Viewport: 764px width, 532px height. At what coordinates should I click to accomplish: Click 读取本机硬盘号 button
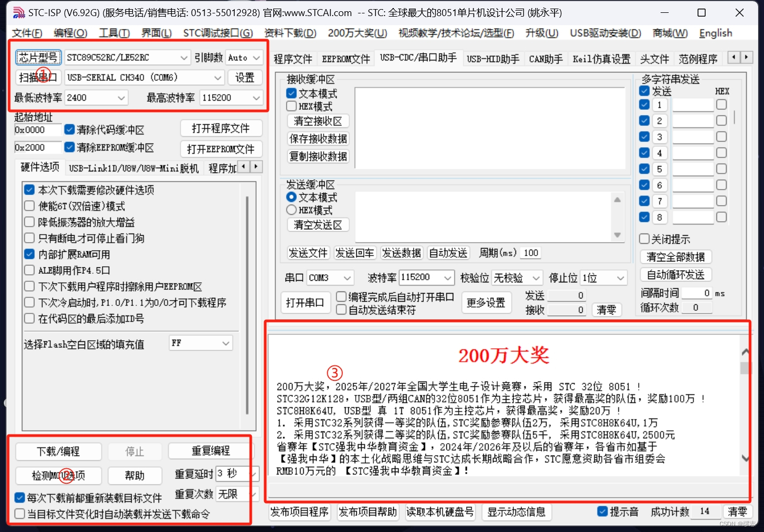coord(440,512)
